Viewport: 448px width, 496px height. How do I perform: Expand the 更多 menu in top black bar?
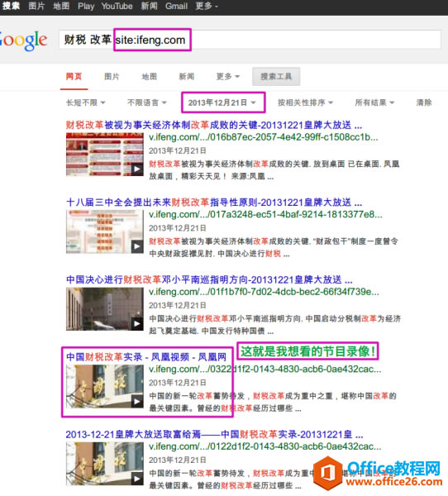click(x=207, y=6)
